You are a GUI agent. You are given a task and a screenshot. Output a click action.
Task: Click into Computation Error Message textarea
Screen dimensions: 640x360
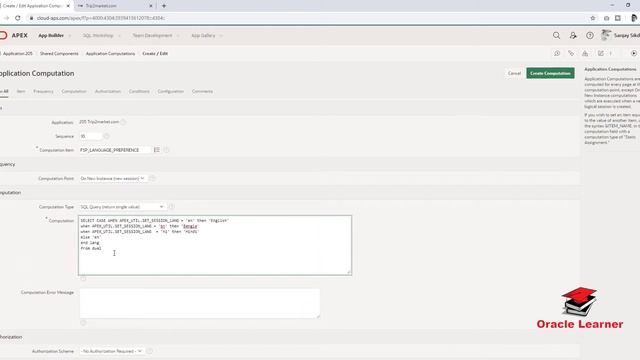click(x=200, y=303)
